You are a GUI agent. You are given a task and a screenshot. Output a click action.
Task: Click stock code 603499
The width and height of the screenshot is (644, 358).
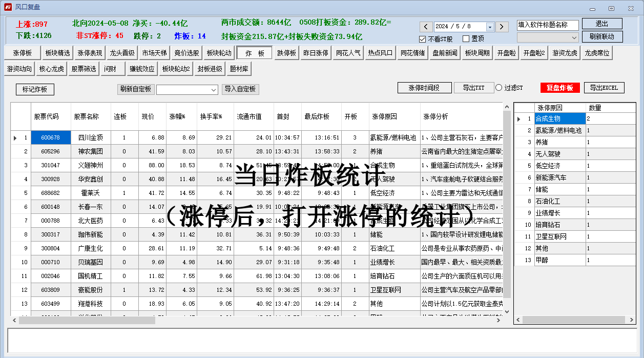pyautogui.click(x=50, y=304)
